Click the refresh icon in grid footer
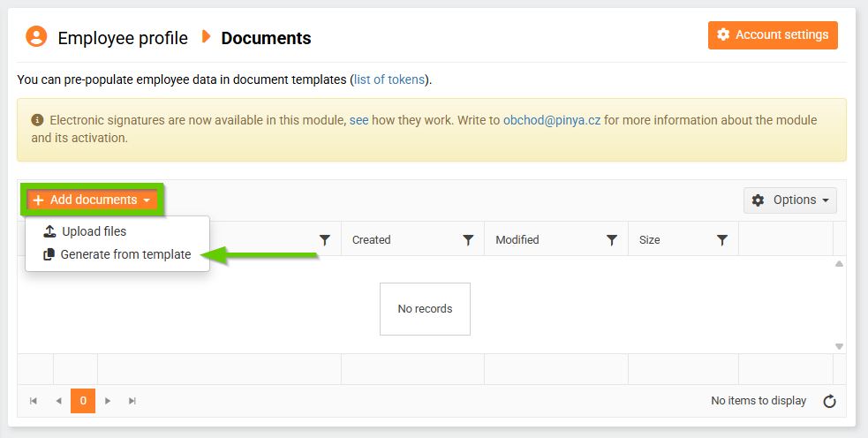This screenshot has width=868, height=438. (x=829, y=402)
